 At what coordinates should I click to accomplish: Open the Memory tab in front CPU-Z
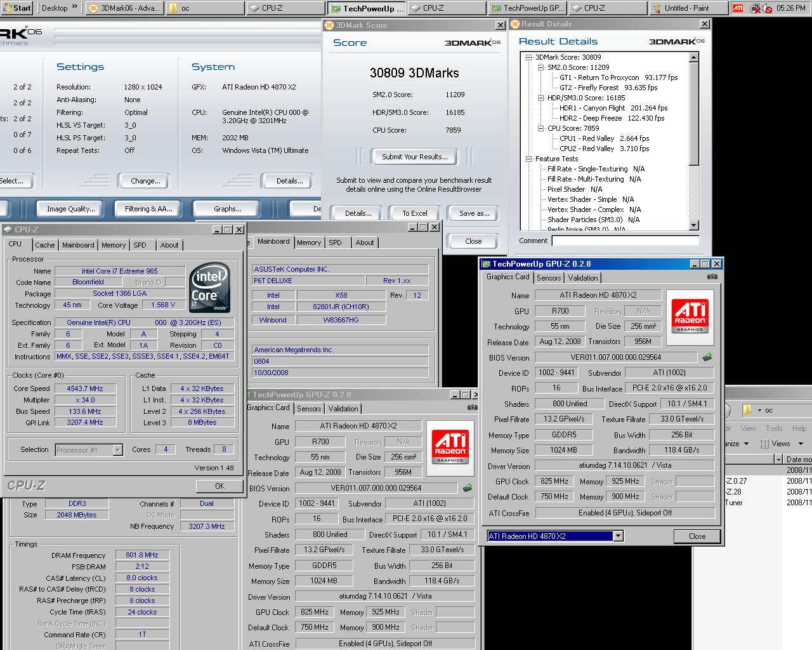click(x=114, y=245)
